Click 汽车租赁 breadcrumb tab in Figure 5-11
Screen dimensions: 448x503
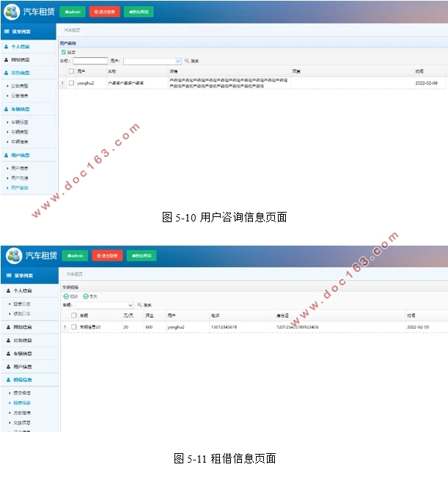tap(74, 274)
